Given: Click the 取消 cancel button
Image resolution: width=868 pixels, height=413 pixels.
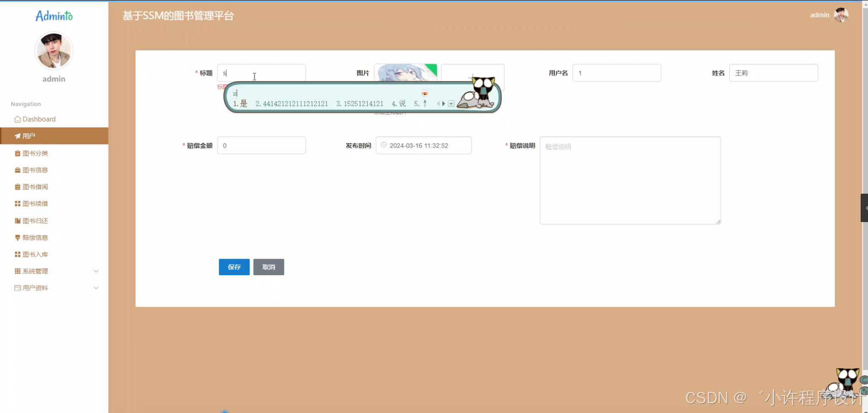Looking at the screenshot, I should (268, 267).
